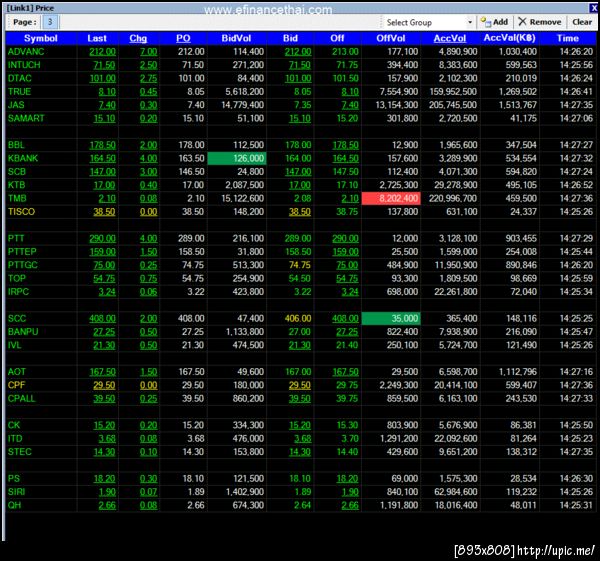Click CPF change value 0.00
600x561 pixels.
point(148,385)
